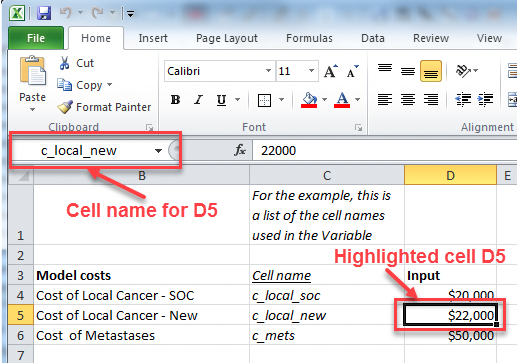This screenshot has width=519, height=364.
Task: Select cell "Cost of Local Cancer - SOC"
Action: point(142,295)
